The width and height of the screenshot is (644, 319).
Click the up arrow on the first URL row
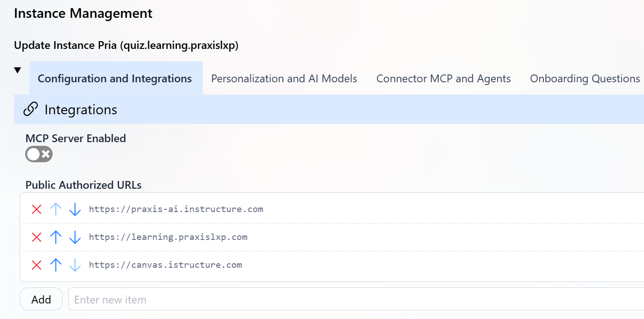pyautogui.click(x=55, y=209)
